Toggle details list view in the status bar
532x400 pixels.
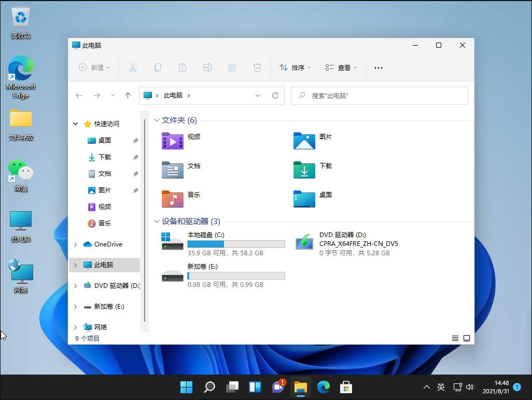(455, 338)
